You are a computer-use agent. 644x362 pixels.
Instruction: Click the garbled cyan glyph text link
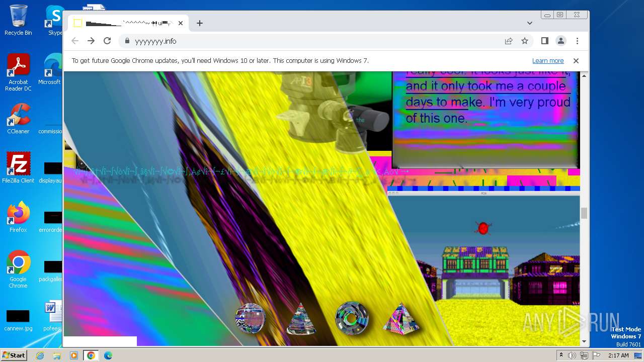tap(242, 172)
